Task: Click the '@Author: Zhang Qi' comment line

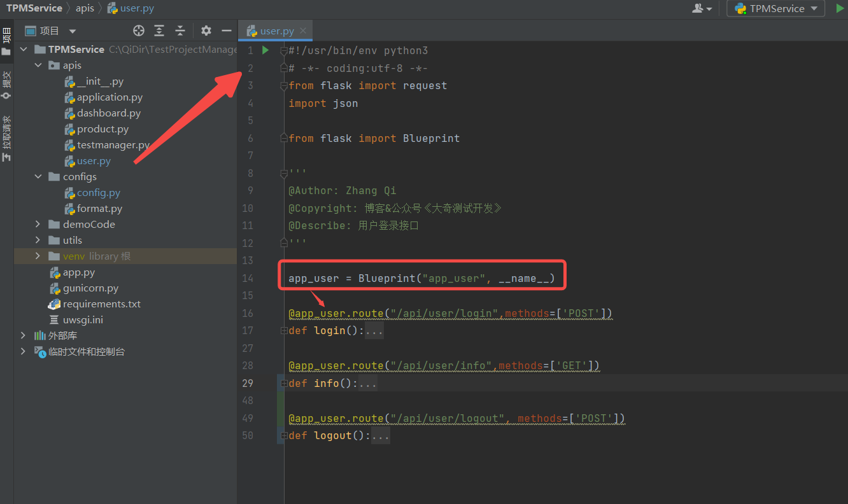Action: tap(342, 190)
